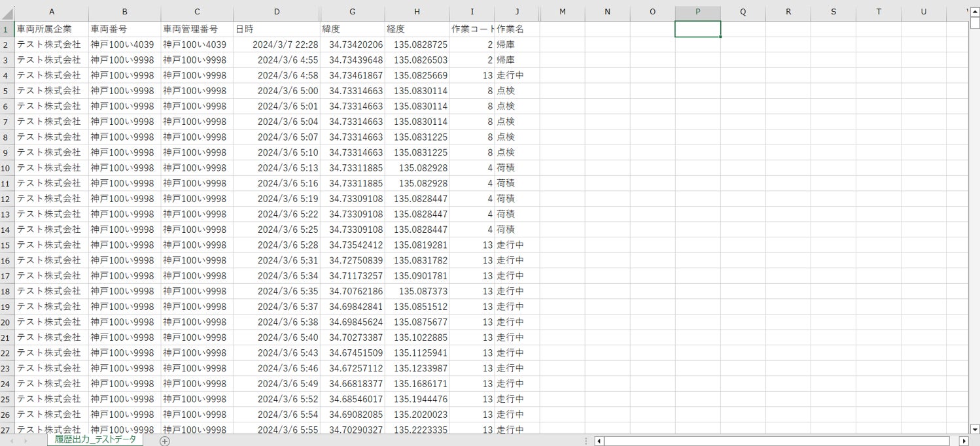Select row 9 header

[7, 152]
